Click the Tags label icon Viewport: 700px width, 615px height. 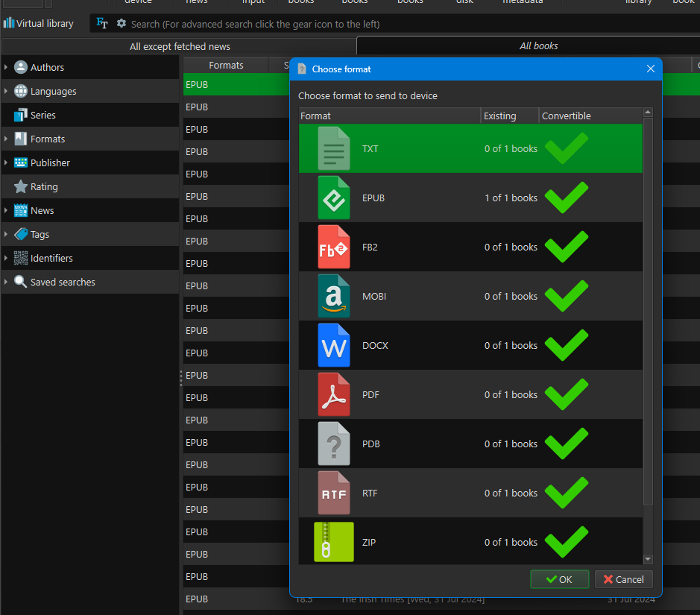[21, 234]
